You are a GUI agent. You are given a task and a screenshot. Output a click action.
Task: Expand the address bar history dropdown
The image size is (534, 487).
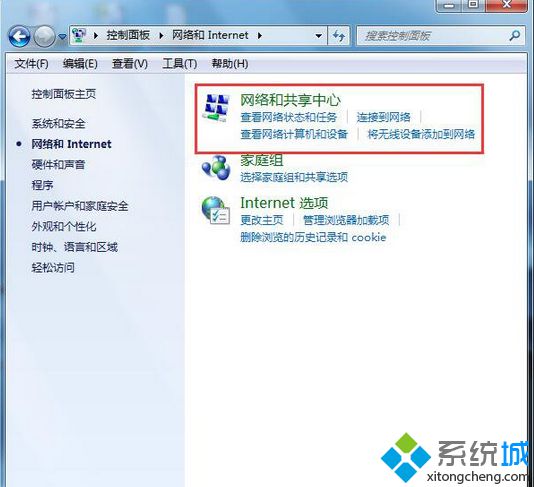(319, 35)
